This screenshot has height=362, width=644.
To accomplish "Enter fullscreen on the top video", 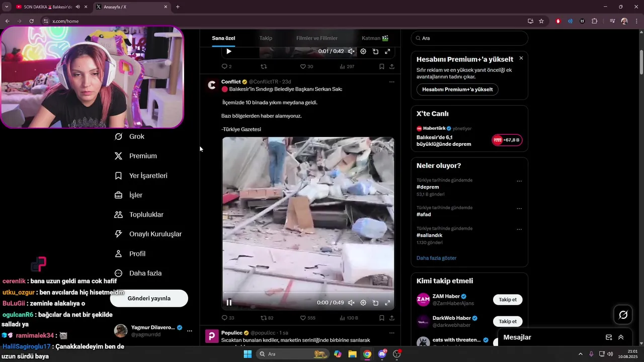I will (x=387, y=51).
